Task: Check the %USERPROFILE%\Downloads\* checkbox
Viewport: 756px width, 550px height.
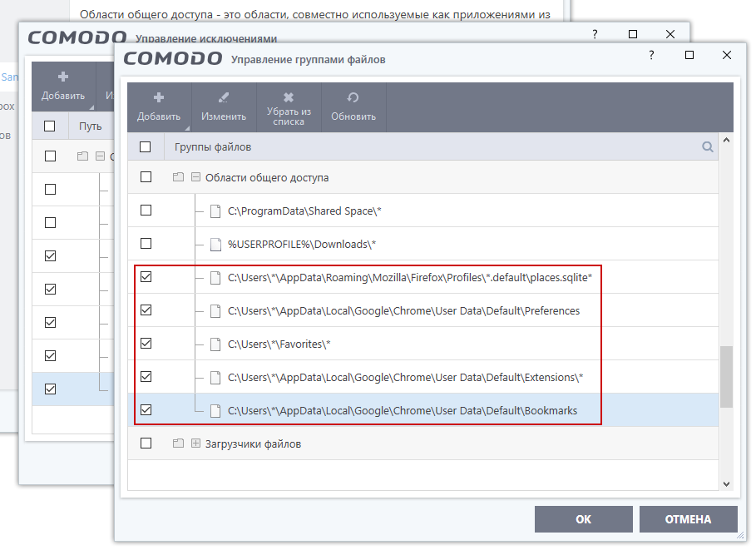Action: (146, 244)
